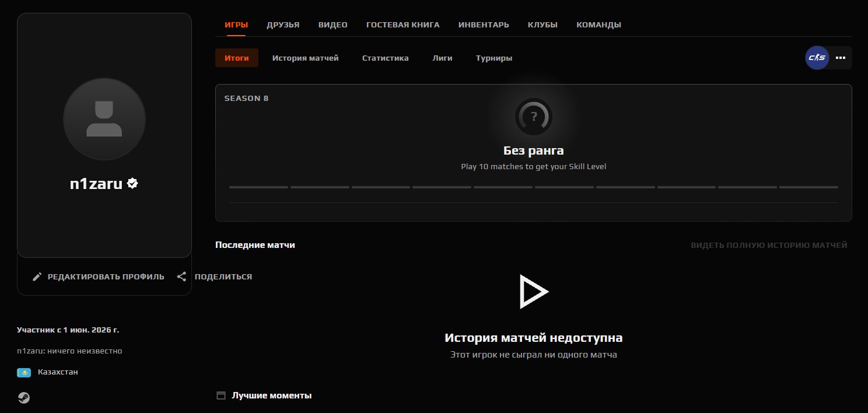Open the ВИДЕО tab
The height and width of the screenshot is (413, 868).
(333, 24)
